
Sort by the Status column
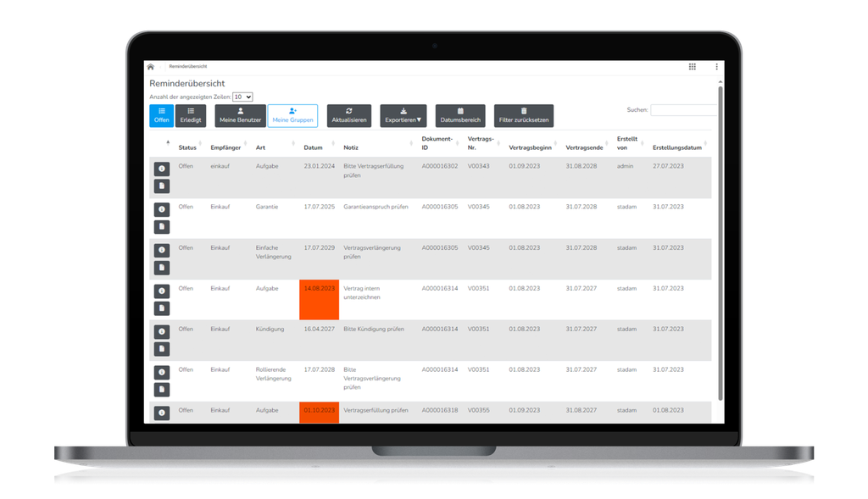(x=187, y=147)
